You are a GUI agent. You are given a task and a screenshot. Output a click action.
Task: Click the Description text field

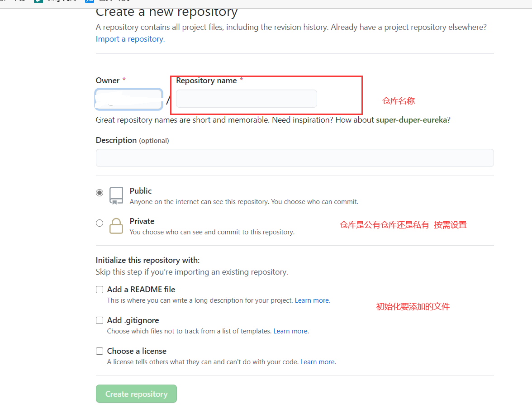click(x=294, y=158)
